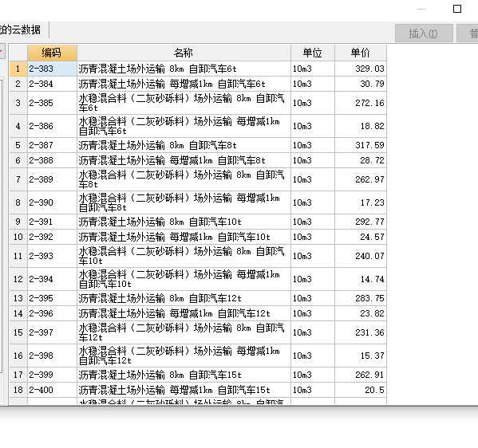Viewport: 478px width, 448px height.
Task: Sort by the 编码 column header
Action: tap(52, 53)
